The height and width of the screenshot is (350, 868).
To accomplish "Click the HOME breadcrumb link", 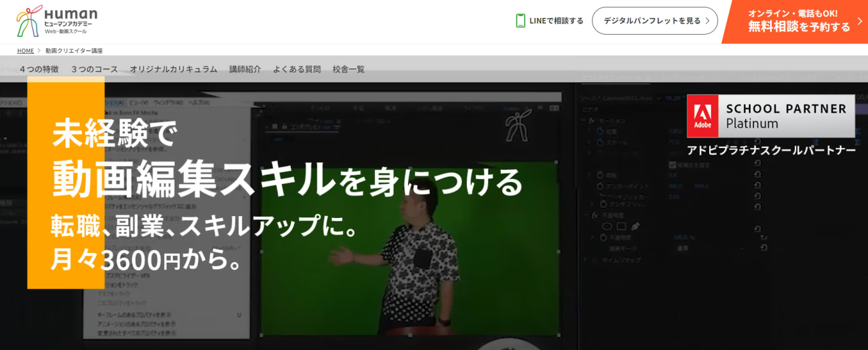I will pyautogui.click(x=25, y=51).
